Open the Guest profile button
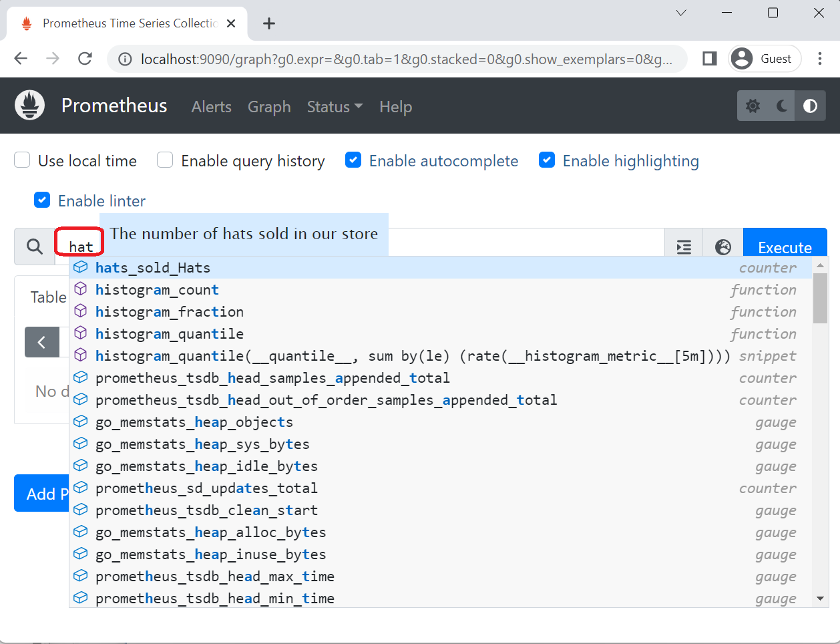Image resolution: width=840 pixels, height=644 pixels. 763,59
